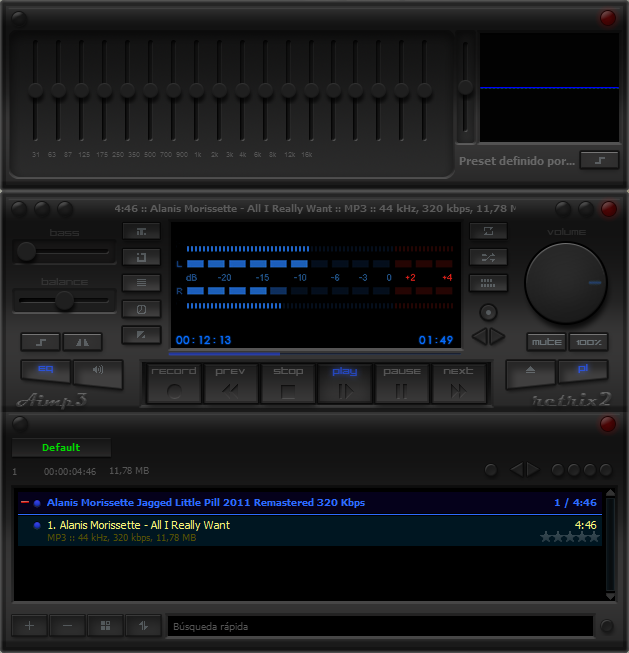Click the mirrored triangles icon under balance
Screen dimensions: 629x653
pos(82,342)
